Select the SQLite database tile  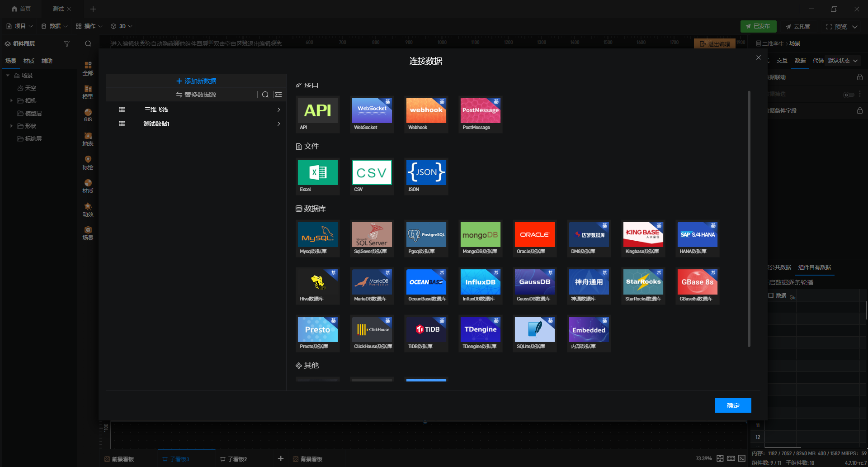click(535, 334)
